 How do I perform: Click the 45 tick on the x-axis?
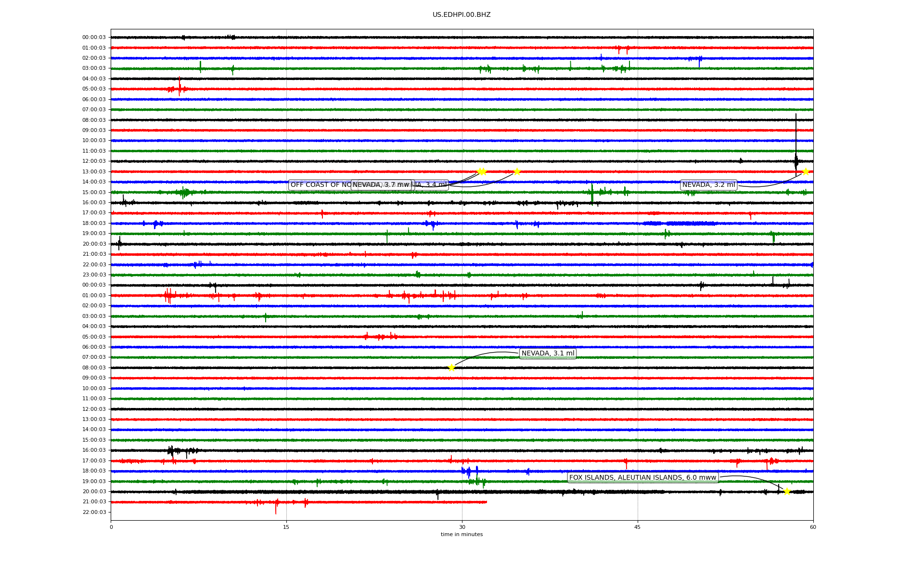(x=638, y=527)
